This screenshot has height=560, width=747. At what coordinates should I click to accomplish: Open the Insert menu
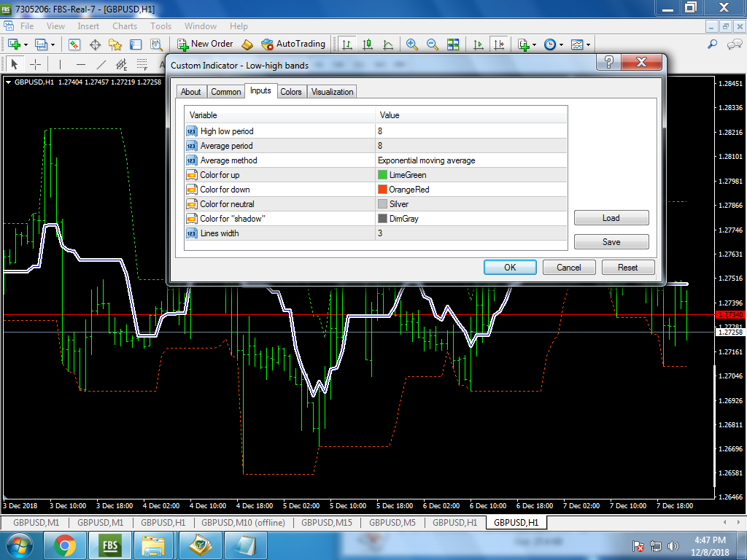(88, 26)
